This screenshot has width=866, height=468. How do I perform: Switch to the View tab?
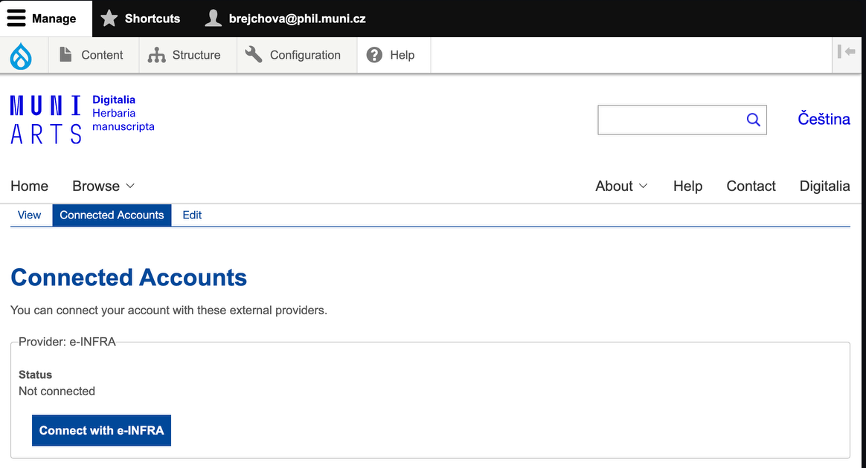(29, 215)
